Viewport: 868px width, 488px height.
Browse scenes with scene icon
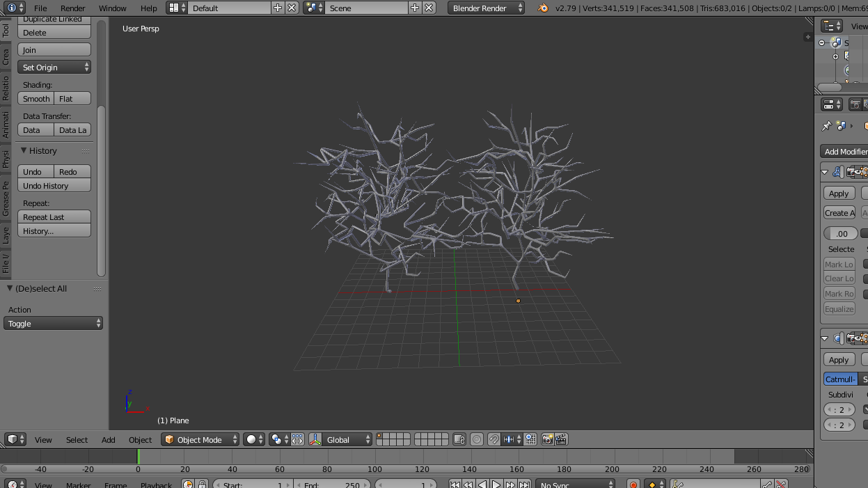[x=314, y=8]
